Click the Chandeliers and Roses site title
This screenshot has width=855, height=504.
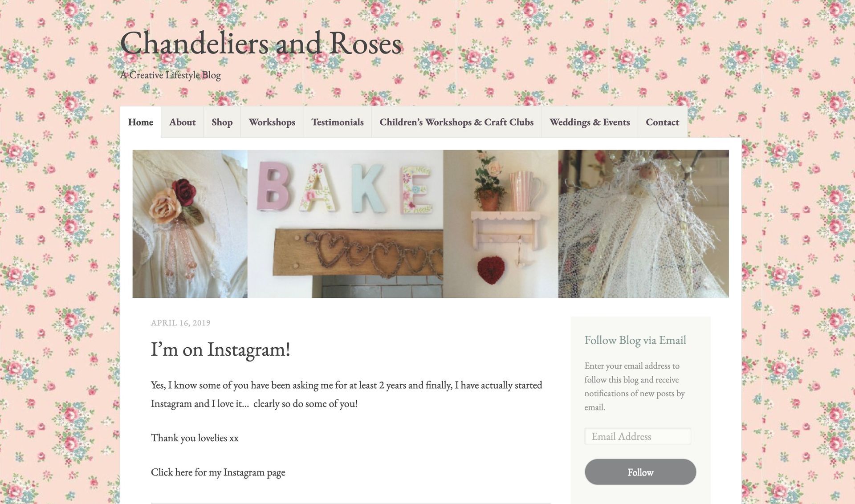click(261, 43)
